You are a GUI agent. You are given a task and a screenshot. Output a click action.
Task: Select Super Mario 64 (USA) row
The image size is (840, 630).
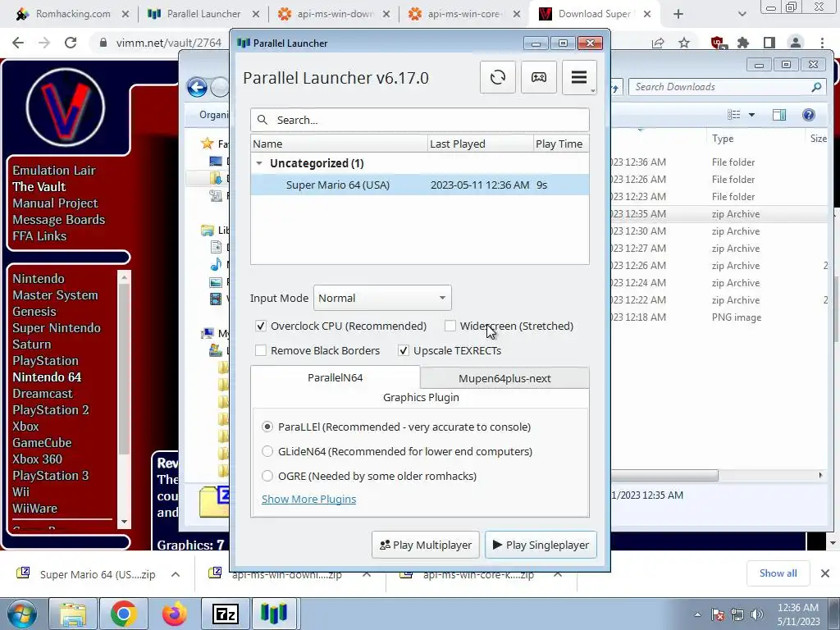coord(420,185)
